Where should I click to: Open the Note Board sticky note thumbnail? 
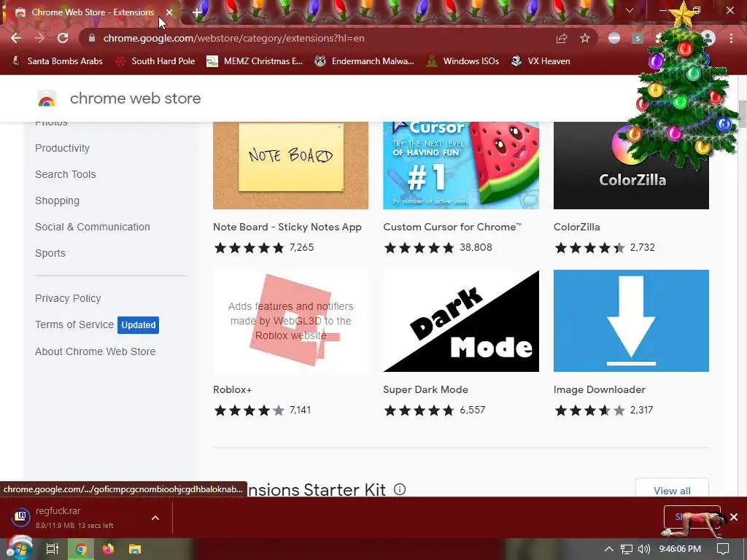pyautogui.click(x=290, y=166)
